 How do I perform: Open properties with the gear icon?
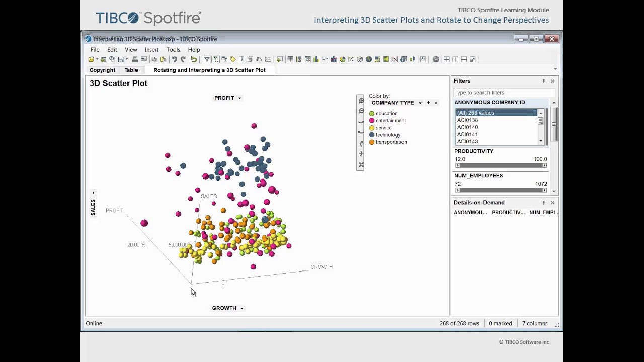point(436,59)
